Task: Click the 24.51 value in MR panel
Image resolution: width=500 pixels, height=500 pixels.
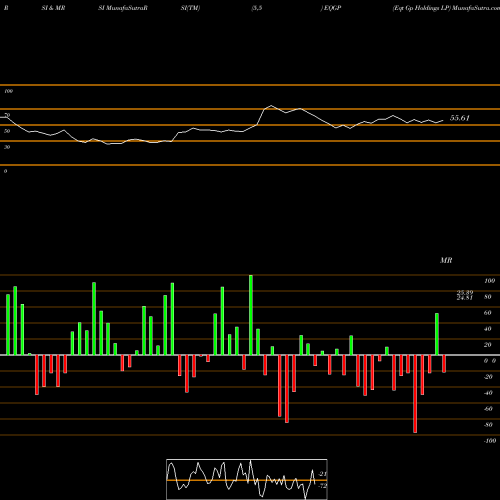Action: coord(465,298)
